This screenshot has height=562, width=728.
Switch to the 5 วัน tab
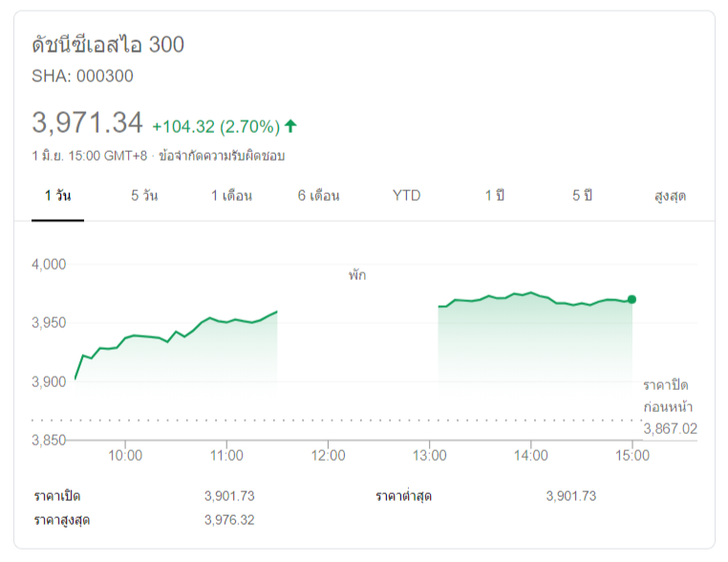[144, 196]
